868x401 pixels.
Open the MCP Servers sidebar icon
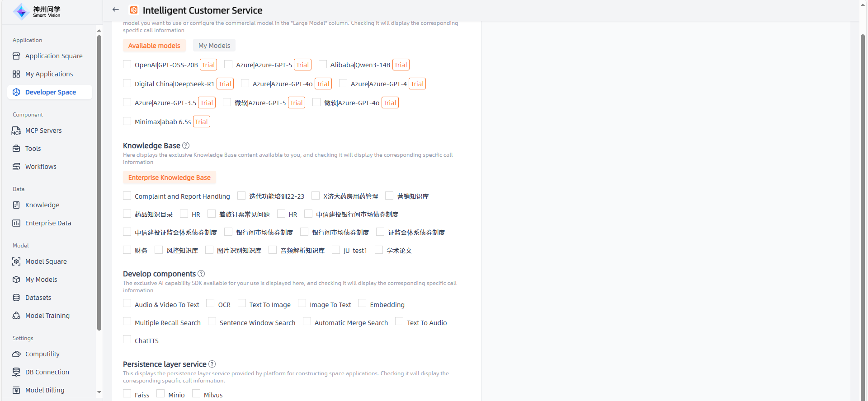click(x=16, y=131)
